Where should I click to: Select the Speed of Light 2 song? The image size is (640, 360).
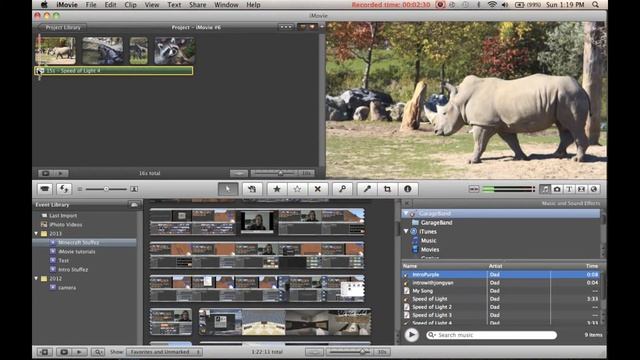501,307
